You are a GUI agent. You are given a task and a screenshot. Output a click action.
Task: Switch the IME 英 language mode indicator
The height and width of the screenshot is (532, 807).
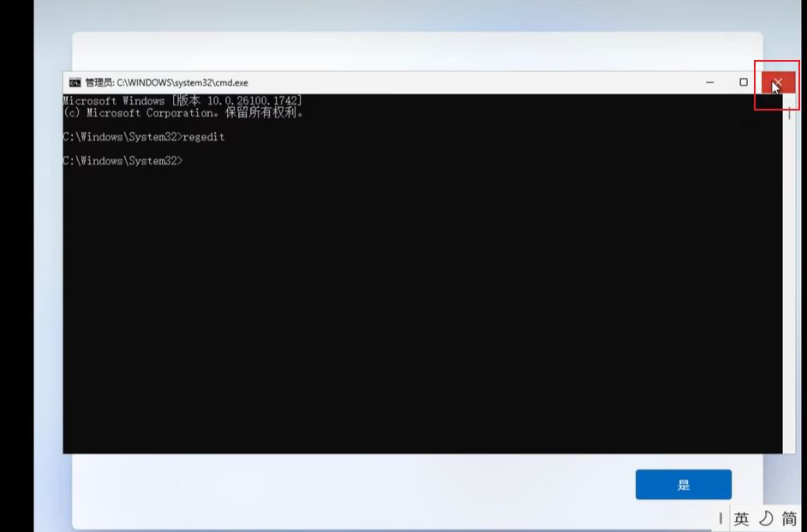coord(742,518)
